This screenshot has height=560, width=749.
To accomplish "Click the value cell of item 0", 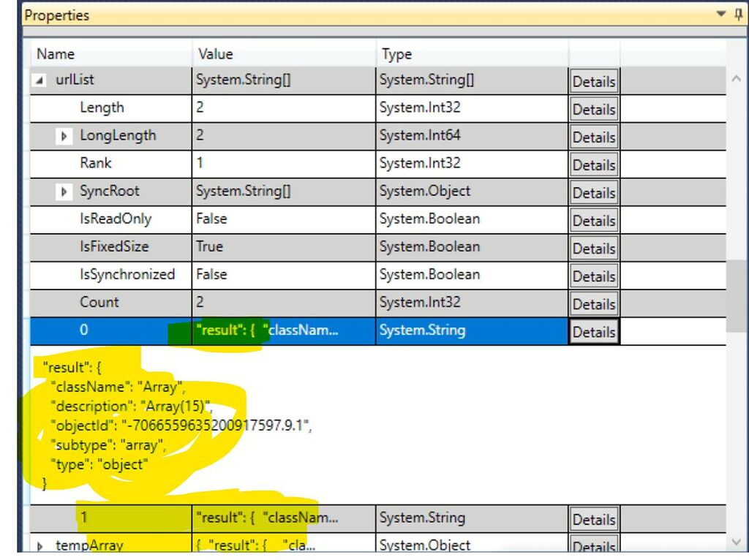I will point(284,331).
